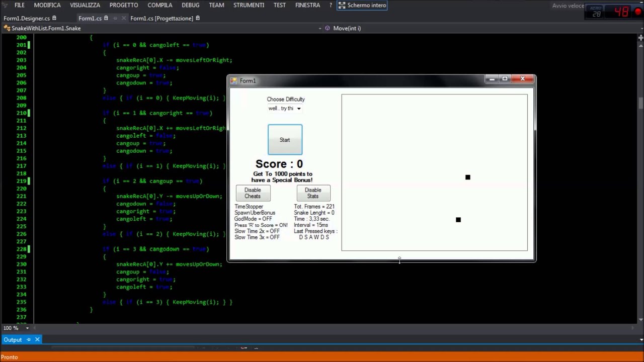Image resolution: width=644 pixels, height=362 pixels.
Task: Click the Schermo intero full screen icon
Action: pyautogui.click(x=342, y=6)
